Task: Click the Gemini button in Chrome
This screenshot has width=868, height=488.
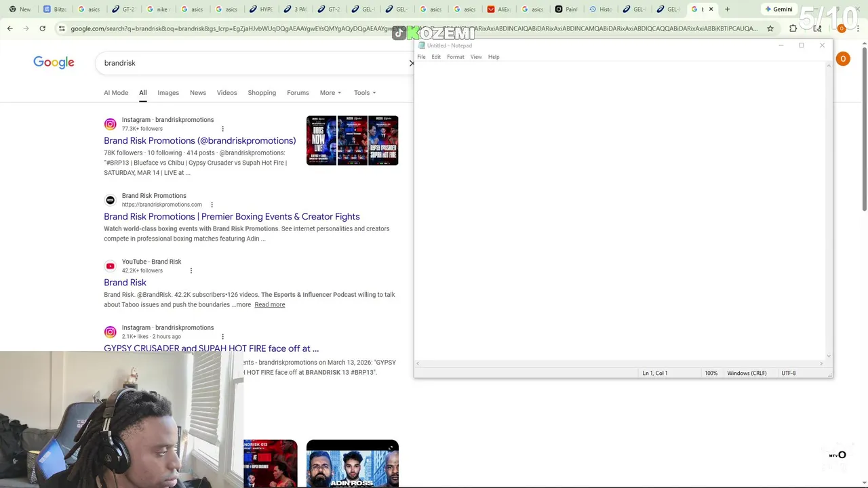Action: tap(778, 9)
